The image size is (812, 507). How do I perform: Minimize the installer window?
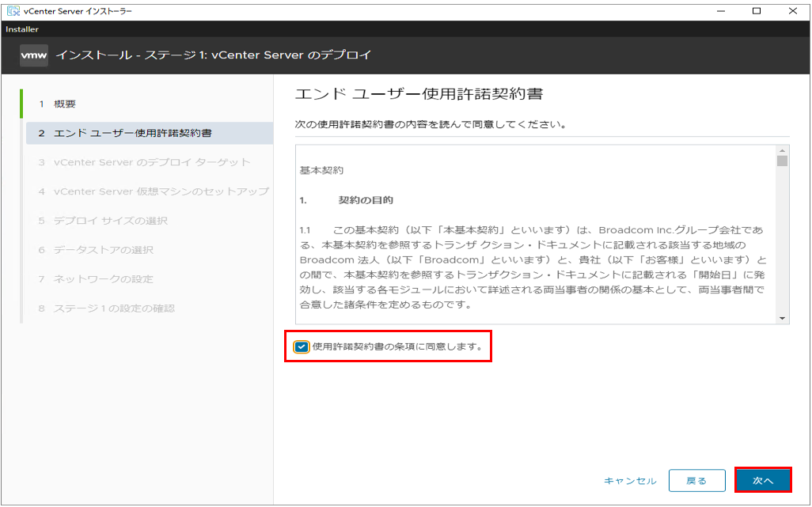(x=720, y=11)
